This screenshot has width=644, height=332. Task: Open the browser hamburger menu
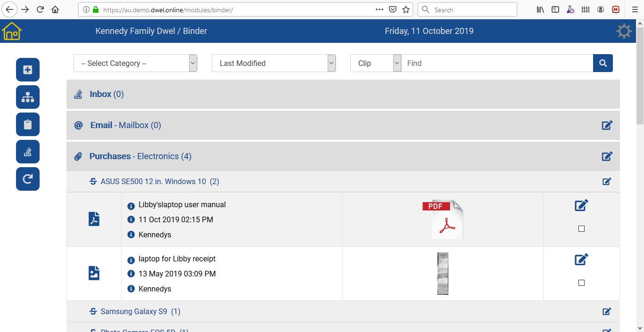click(x=635, y=9)
